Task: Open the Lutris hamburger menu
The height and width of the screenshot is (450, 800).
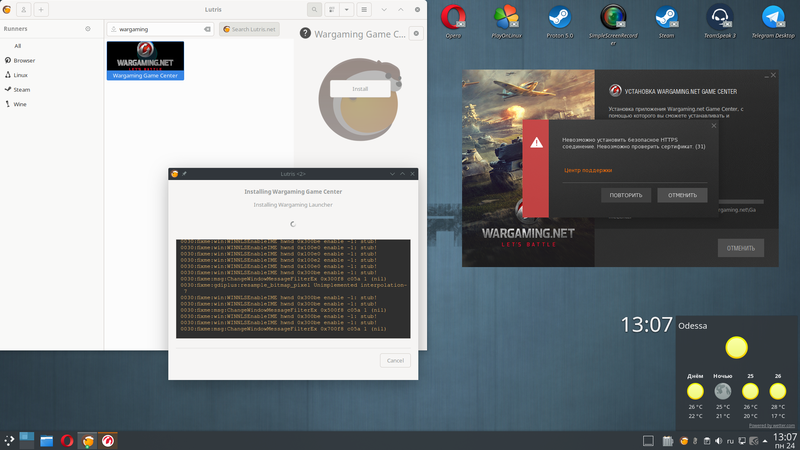Action: [x=364, y=10]
